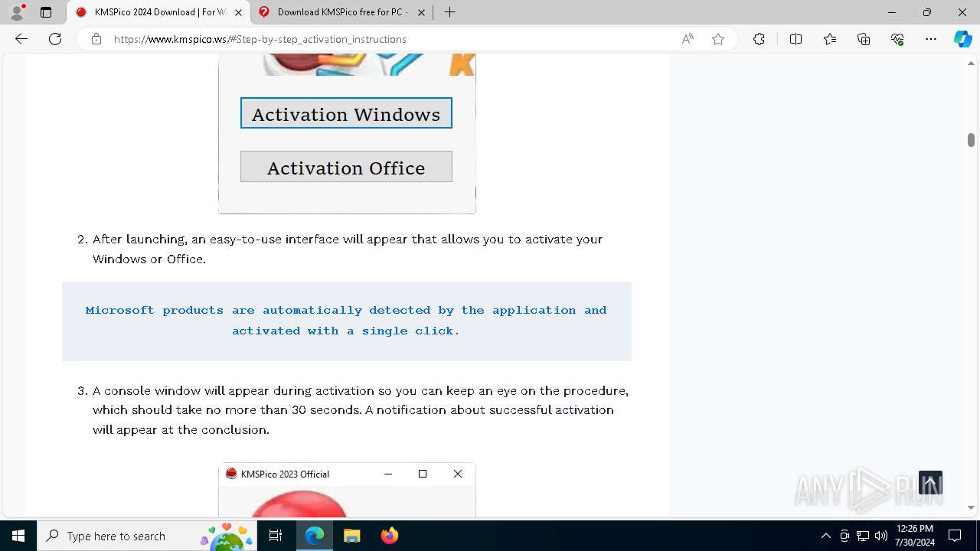Toggle split screen view

click(x=795, y=39)
